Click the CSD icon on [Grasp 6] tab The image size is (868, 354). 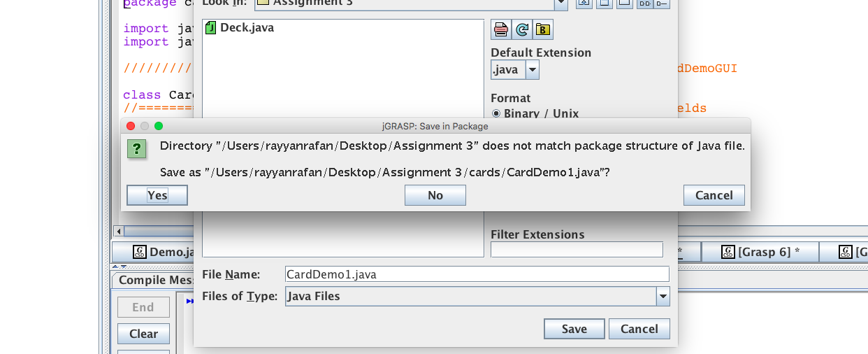click(x=728, y=252)
